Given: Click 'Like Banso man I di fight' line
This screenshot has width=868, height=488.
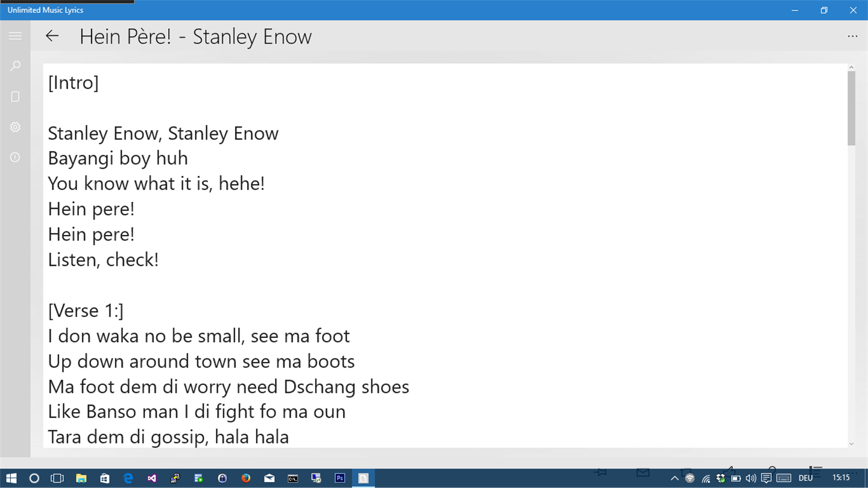Looking at the screenshot, I should pyautogui.click(x=197, y=412).
